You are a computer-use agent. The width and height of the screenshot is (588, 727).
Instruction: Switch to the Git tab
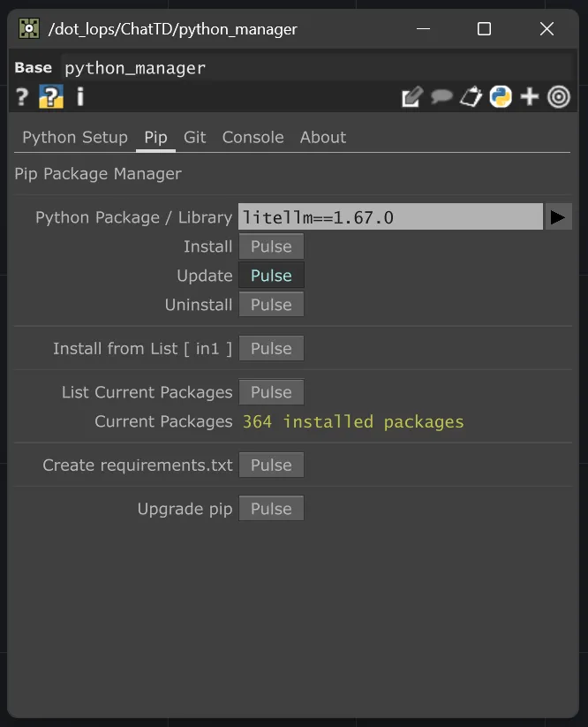tap(194, 137)
